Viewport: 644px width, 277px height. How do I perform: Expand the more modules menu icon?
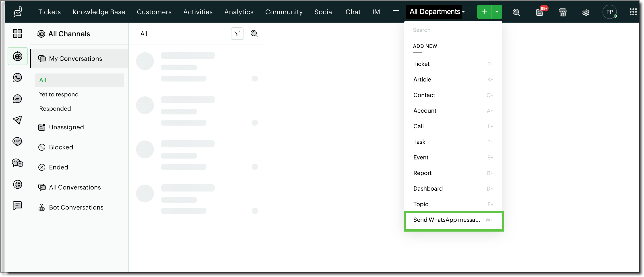[x=396, y=12]
